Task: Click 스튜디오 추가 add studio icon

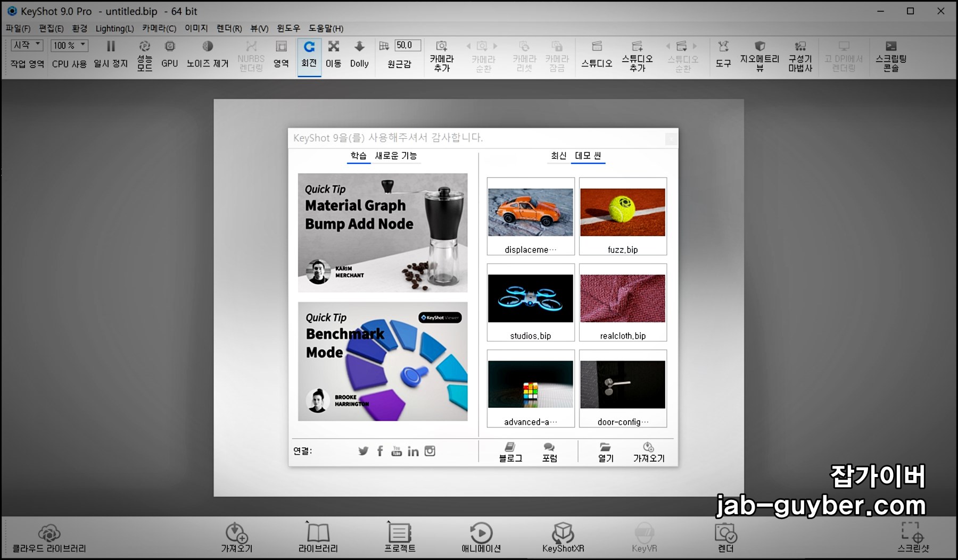Action: (637, 46)
